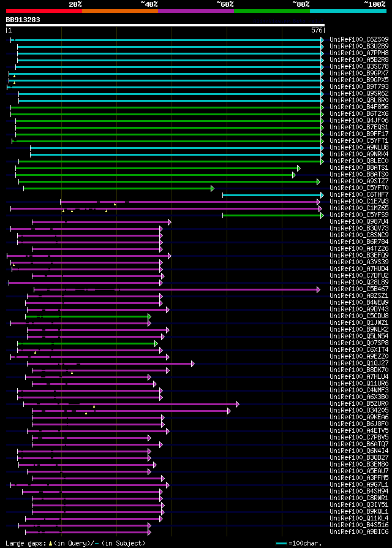Click the cyan alignment bar for UniRef100_Q9SR62
The width and height of the screenshot is (392, 548).
click(x=171, y=94)
